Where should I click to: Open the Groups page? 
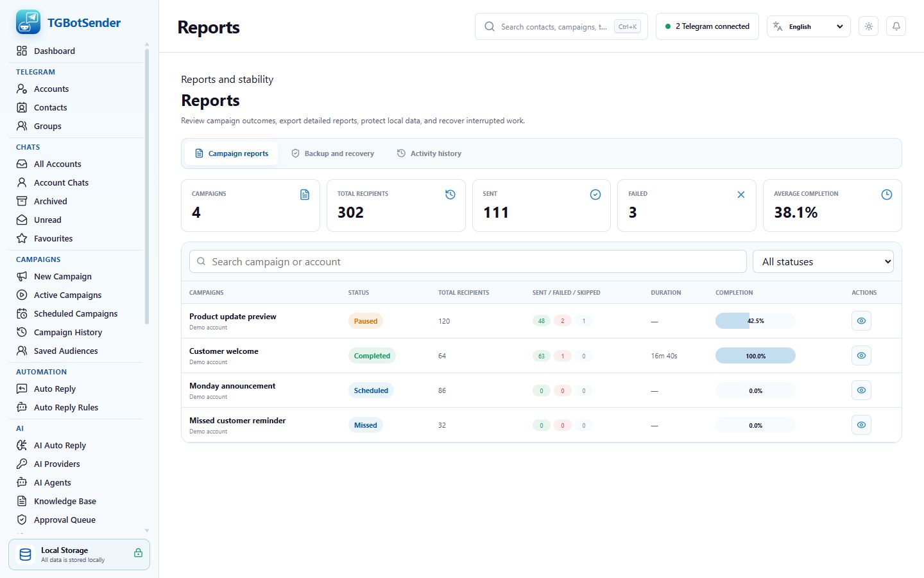point(76,126)
